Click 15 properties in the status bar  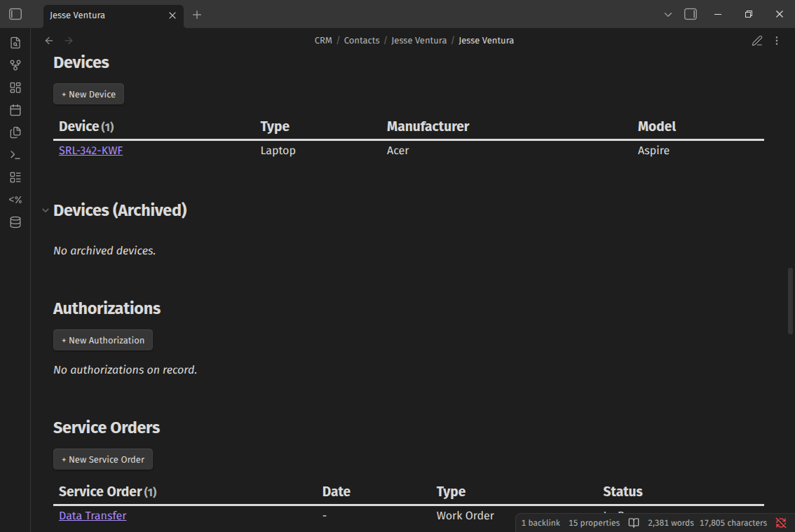(x=594, y=523)
